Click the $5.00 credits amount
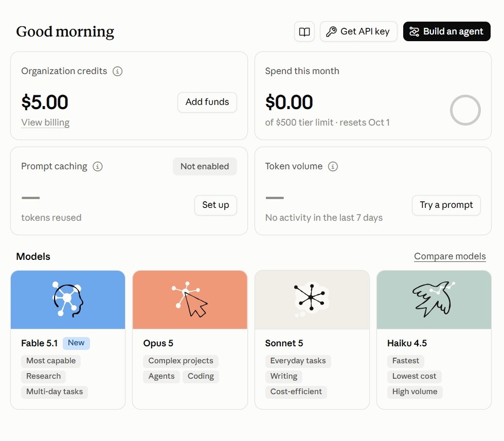 (x=45, y=102)
